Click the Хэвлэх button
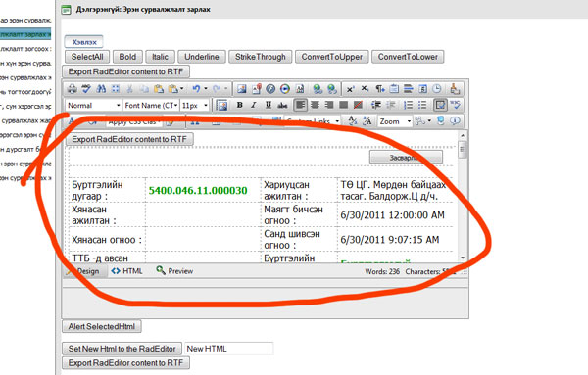The width and height of the screenshot is (588, 375). coord(84,42)
